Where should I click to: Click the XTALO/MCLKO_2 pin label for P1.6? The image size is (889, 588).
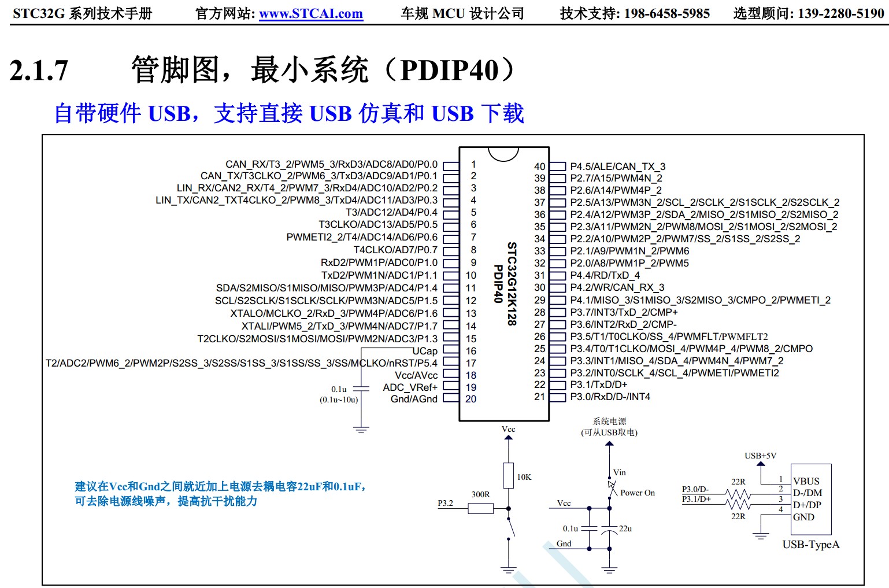click(334, 313)
